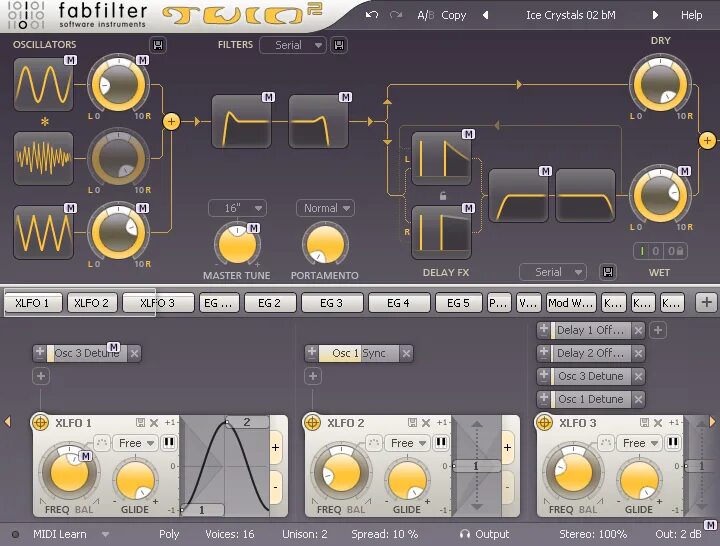720x546 pixels.
Task: Click the Portamento knob
Action: (325, 245)
